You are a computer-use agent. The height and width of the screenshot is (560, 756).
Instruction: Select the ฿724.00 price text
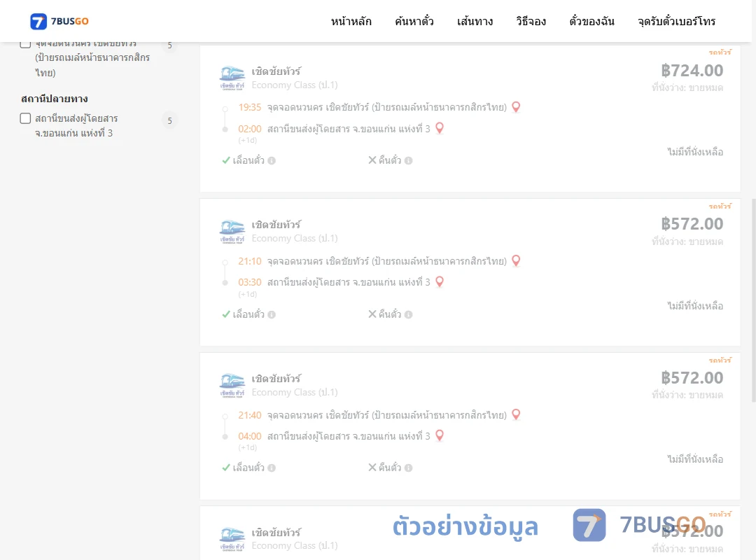(692, 71)
